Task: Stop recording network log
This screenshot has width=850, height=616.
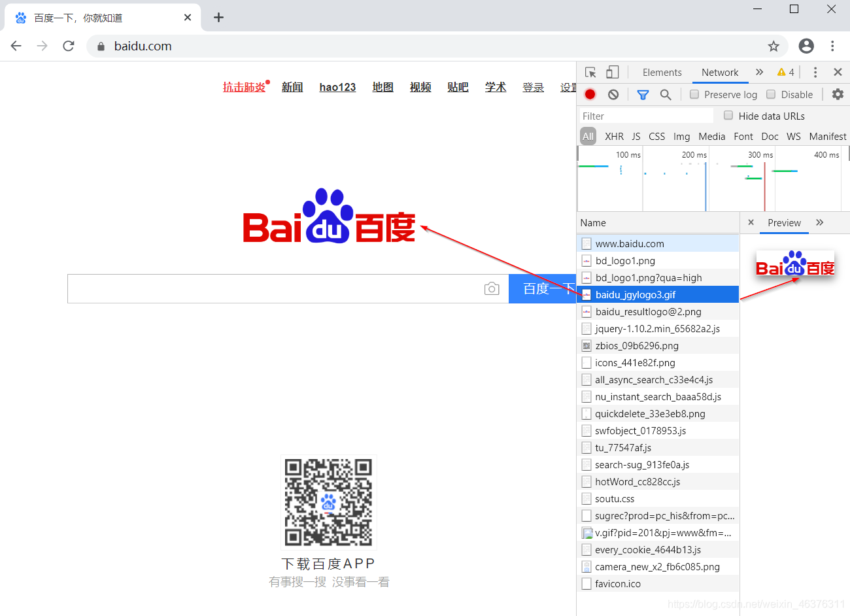Action: 590,94
